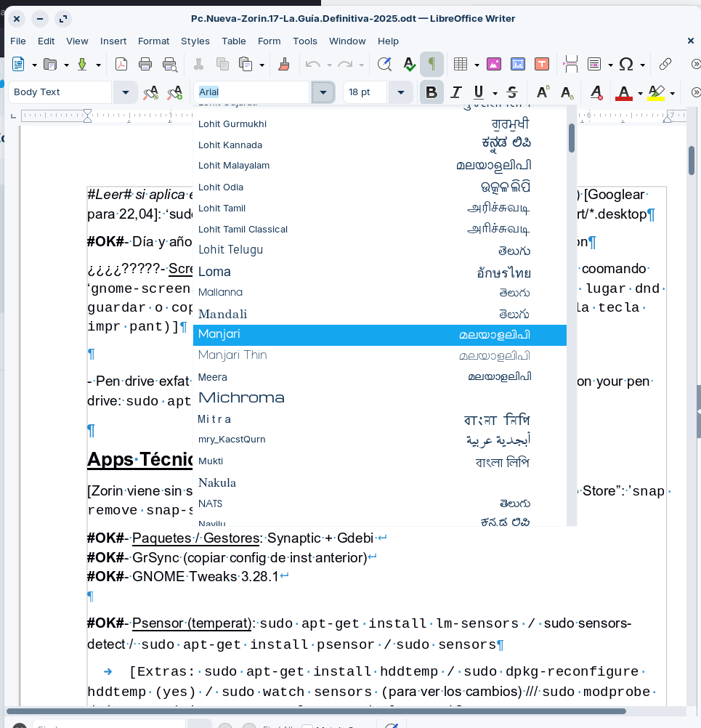The width and height of the screenshot is (701, 728).
Task: Apply yellow highlighting color
Action: (656, 93)
